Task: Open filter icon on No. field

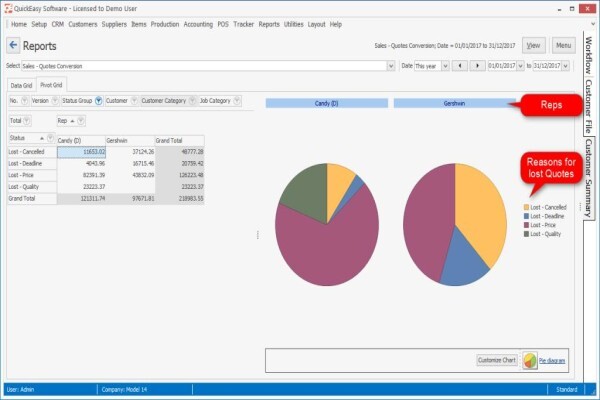Action: [24, 101]
